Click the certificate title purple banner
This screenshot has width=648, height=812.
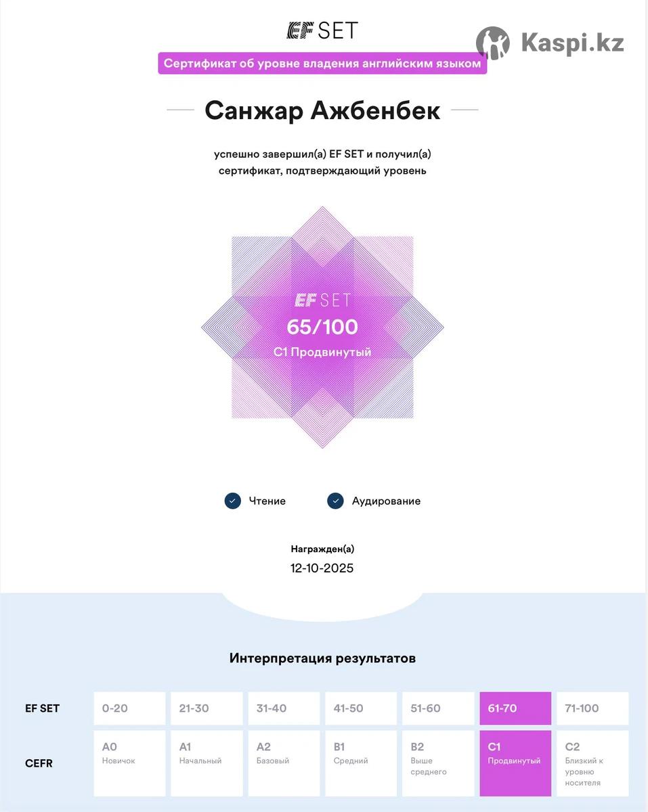[322, 64]
